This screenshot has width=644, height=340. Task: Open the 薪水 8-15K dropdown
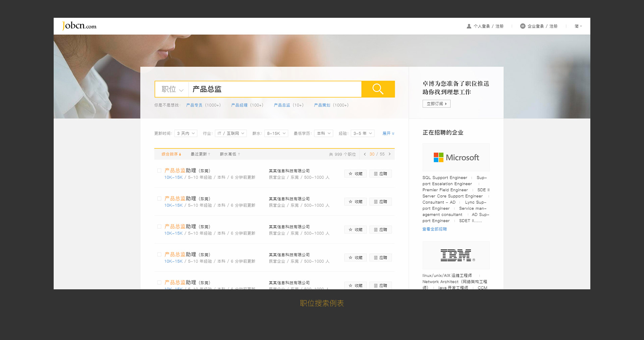[x=276, y=133]
